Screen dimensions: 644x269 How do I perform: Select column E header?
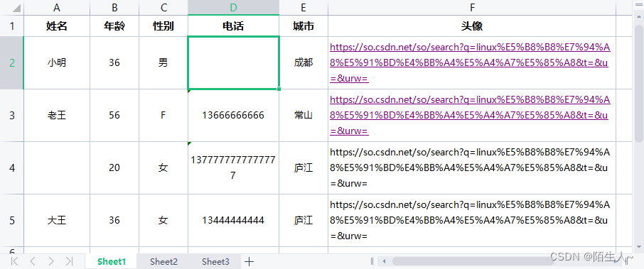304,7
